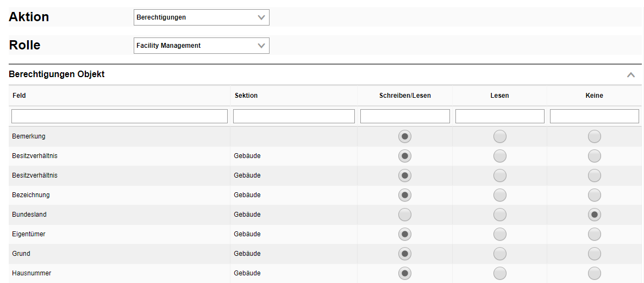Choose Lesen for the Bundesland row
Screen dimensions: 644x283
[499, 215]
